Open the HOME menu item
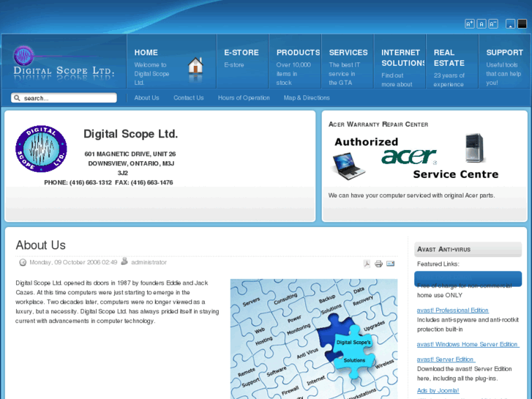 pos(146,53)
